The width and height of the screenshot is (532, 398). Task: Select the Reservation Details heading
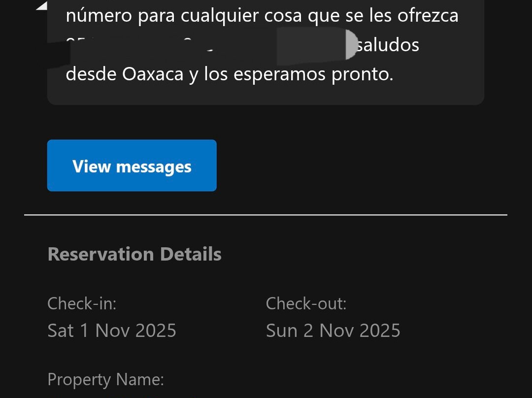pos(134,254)
